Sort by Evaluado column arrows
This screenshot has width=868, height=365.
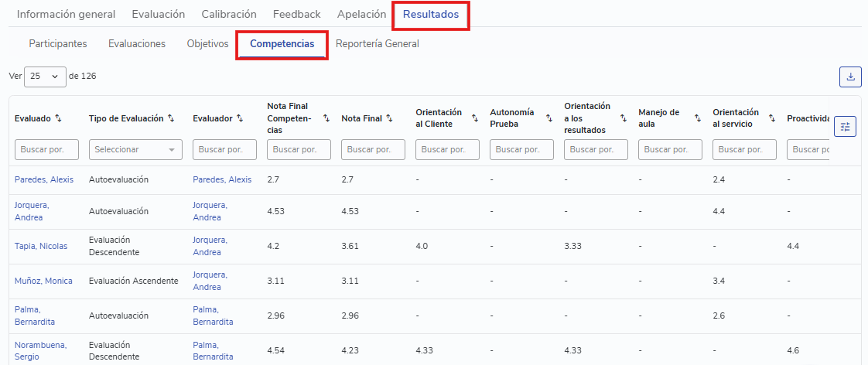pyautogui.click(x=59, y=118)
